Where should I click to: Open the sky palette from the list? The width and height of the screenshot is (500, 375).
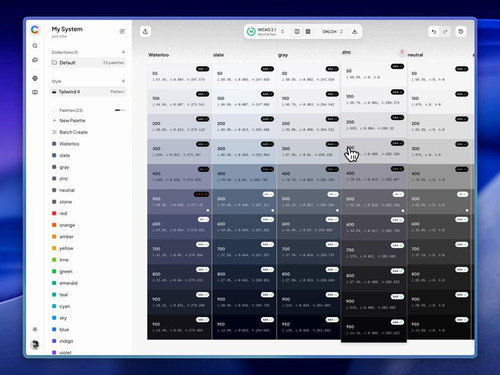(63, 318)
